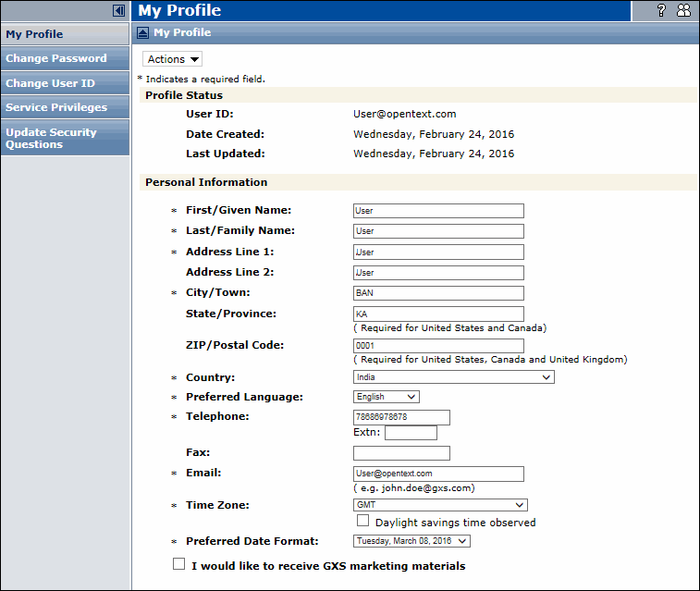The image size is (700, 591).
Task: Open the Country dropdown
Action: pos(453,377)
